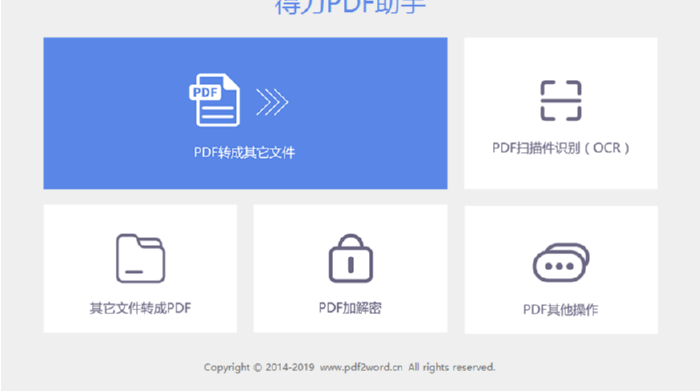Screen dimensions: 700x391
Task: Visit the www.pdf2word.cn link
Action: click(x=361, y=367)
